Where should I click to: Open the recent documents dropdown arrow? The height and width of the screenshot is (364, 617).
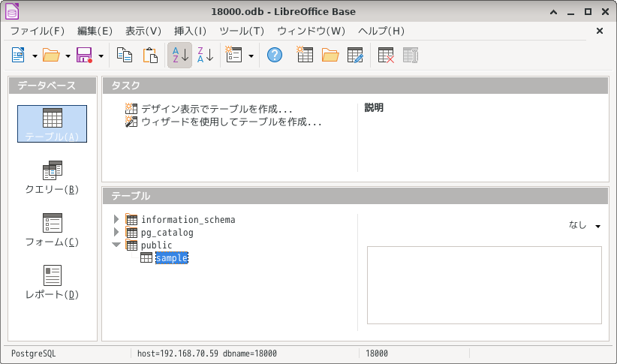click(68, 56)
